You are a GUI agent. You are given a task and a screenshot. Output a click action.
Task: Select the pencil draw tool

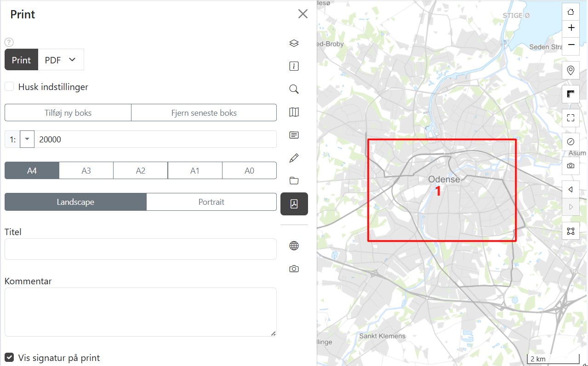[x=294, y=158]
